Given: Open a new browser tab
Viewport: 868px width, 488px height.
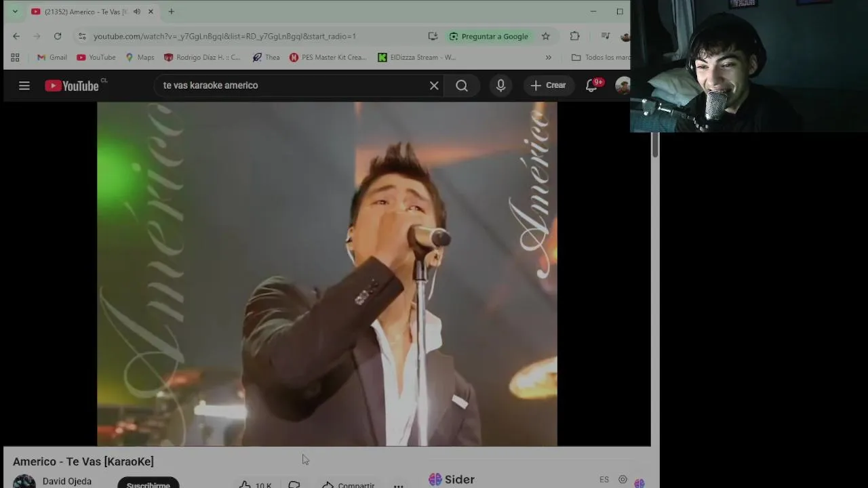Looking at the screenshot, I should [172, 12].
